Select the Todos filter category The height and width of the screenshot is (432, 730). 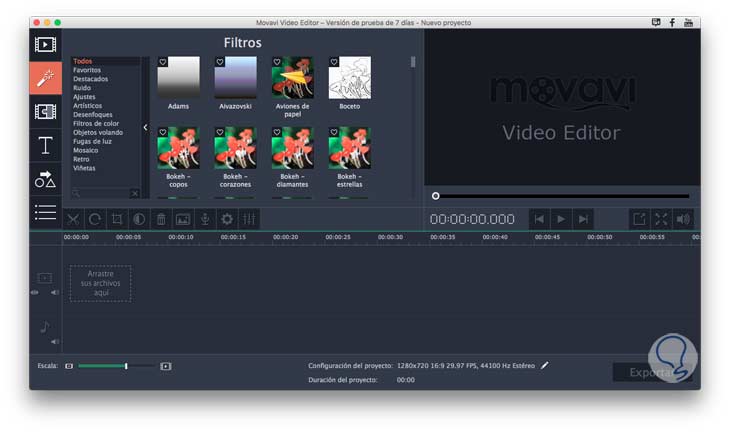coord(82,61)
